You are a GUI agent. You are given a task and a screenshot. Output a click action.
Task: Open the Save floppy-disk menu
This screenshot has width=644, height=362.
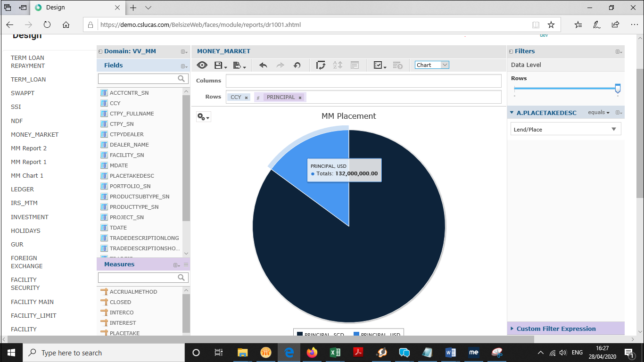pos(220,66)
